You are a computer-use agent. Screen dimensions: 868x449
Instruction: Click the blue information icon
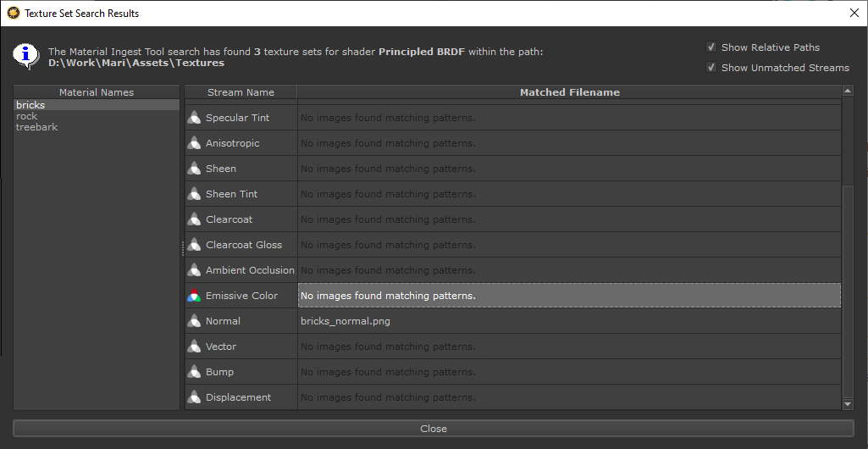pos(26,56)
